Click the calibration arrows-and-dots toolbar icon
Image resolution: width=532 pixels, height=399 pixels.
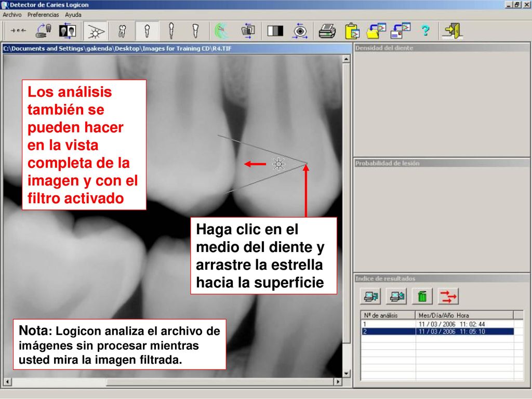coord(18,31)
